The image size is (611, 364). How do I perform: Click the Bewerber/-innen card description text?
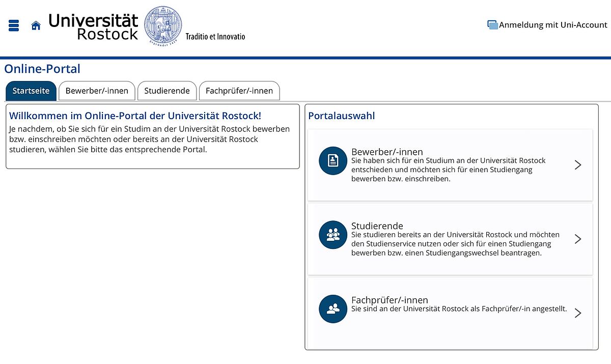point(448,170)
